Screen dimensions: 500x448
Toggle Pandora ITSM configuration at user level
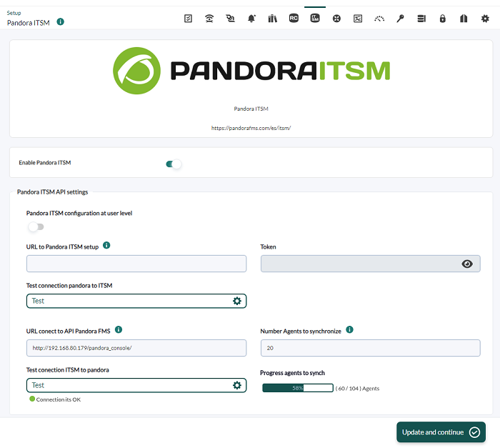click(36, 227)
